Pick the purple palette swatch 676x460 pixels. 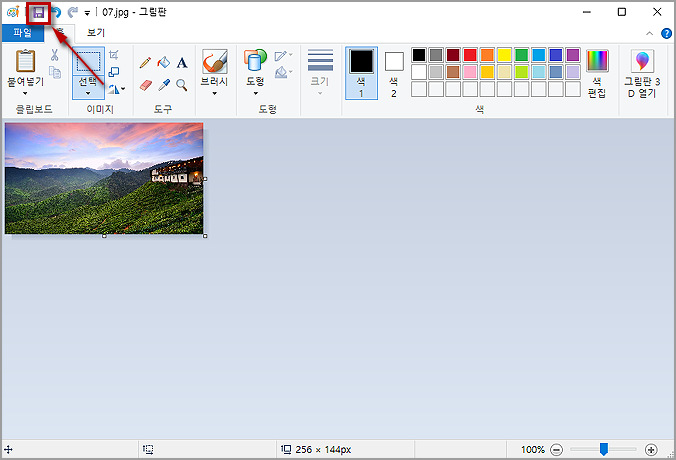click(x=573, y=55)
